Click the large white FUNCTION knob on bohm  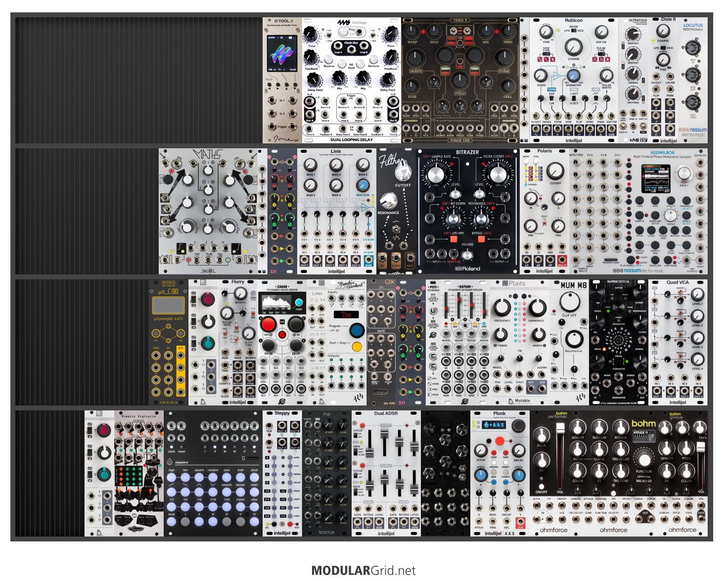coord(643,459)
